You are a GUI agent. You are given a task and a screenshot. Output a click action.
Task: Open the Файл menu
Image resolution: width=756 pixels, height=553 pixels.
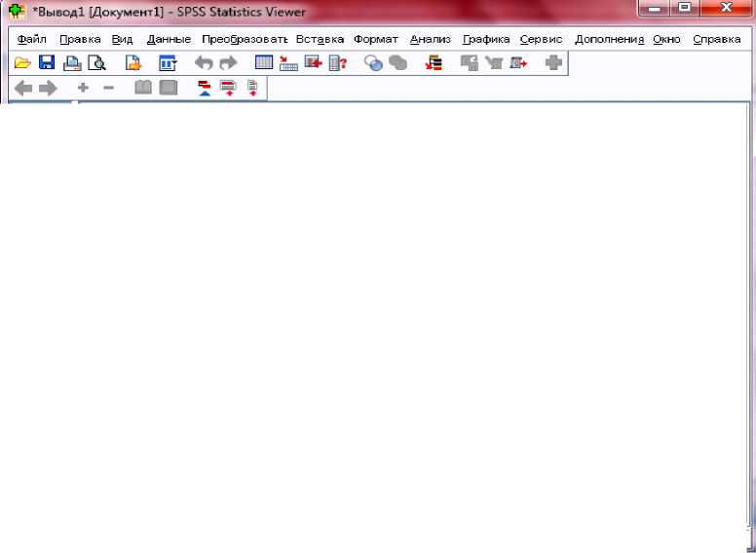tap(32, 39)
